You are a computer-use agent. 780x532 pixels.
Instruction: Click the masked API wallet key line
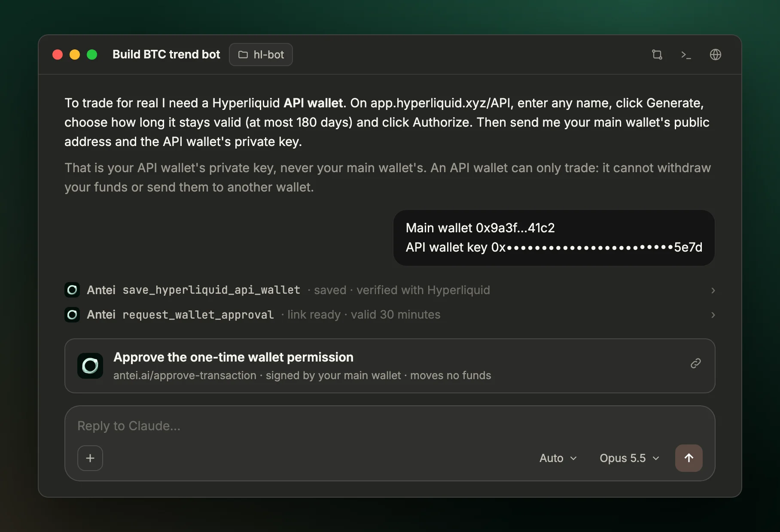(554, 247)
